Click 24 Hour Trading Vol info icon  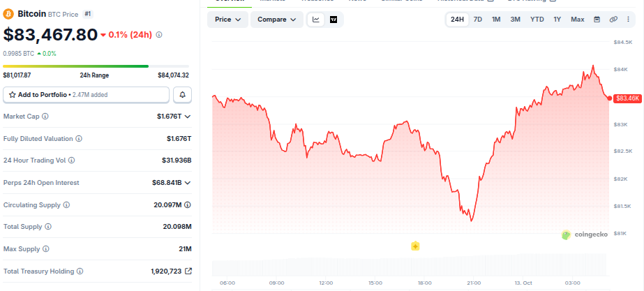(x=71, y=161)
